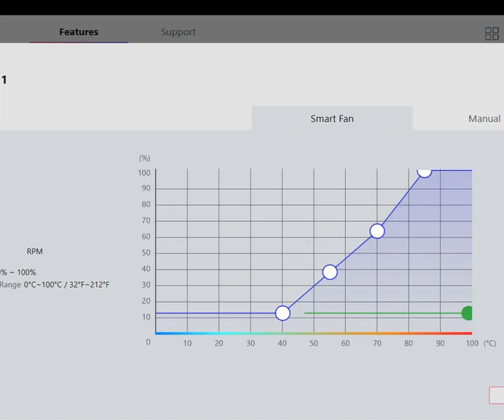Select the fan curve point near 55°C
Screen dimensions: 504x420
[330, 272]
